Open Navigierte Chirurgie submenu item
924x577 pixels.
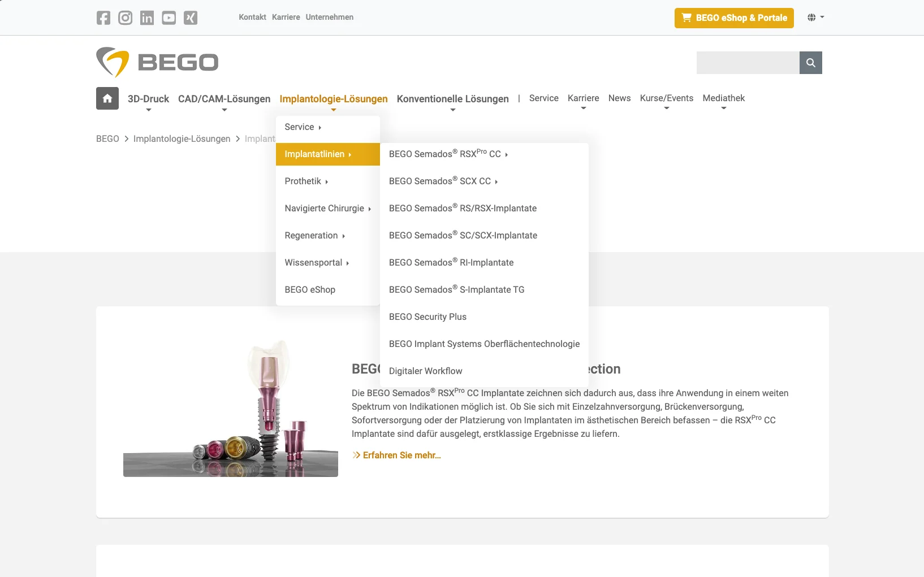tap(328, 209)
